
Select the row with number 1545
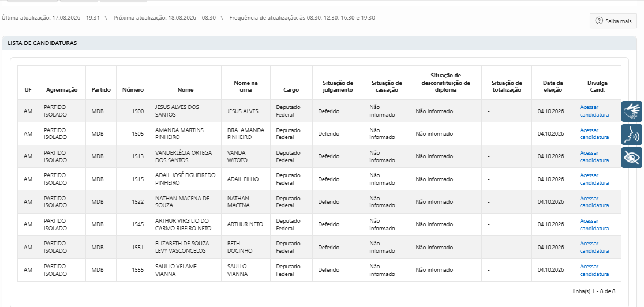click(319, 224)
